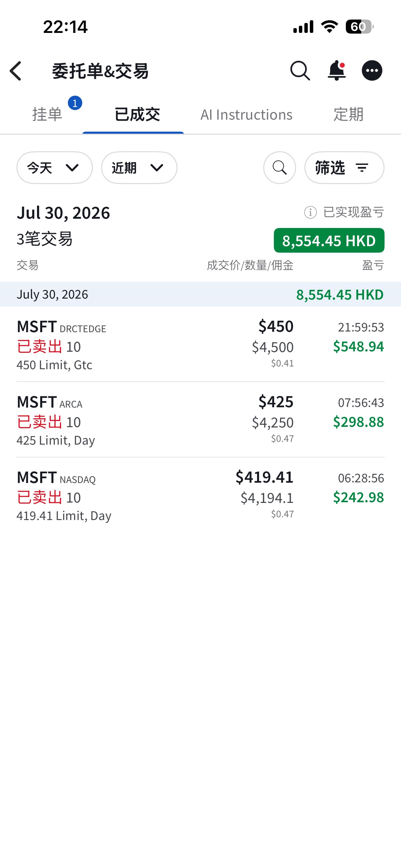Image resolution: width=401 pixels, height=868 pixels.
Task: Select the 已成交 tab
Action: click(x=137, y=114)
